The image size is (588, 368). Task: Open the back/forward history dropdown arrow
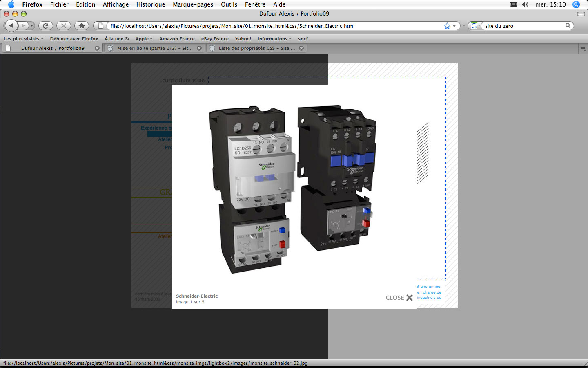click(31, 26)
